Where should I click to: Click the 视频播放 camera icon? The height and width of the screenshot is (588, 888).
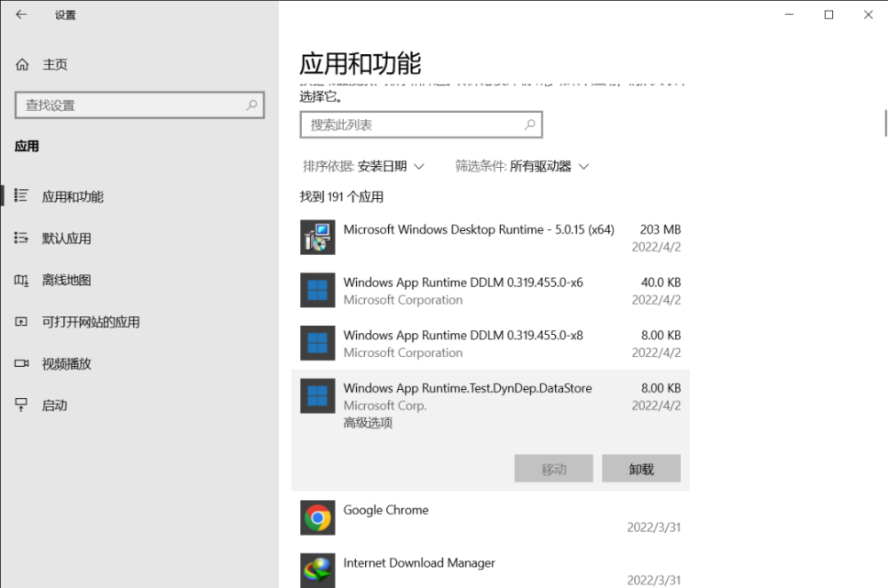21,363
